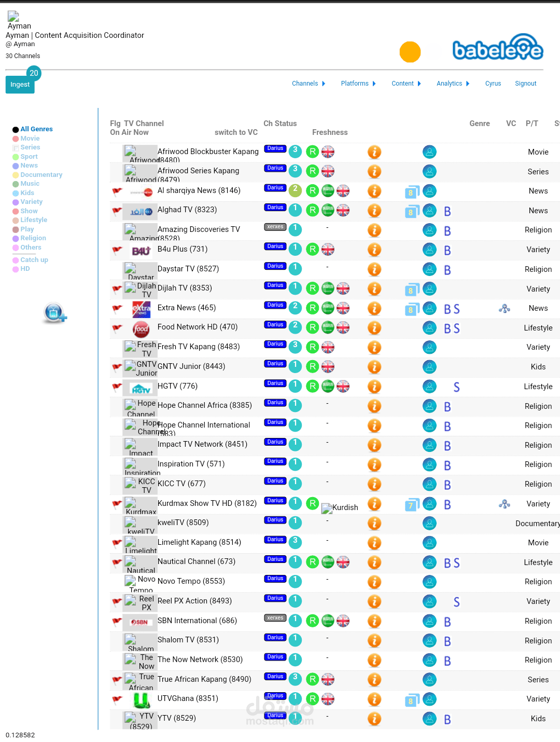This screenshot has width=560, height=742.
Task: Click the UK flag icon for Fresh TV Kapang
Action: coord(328,347)
